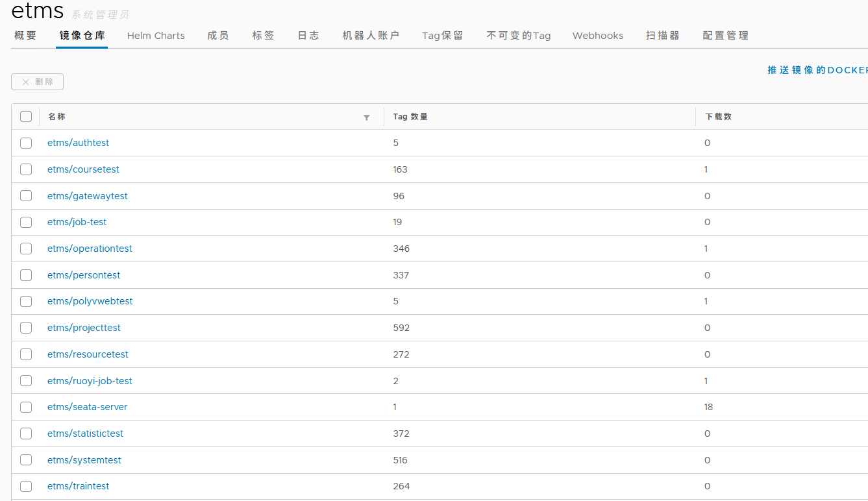This screenshot has width=868, height=501.
Task: View the 日志 tab
Action: click(308, 36)
